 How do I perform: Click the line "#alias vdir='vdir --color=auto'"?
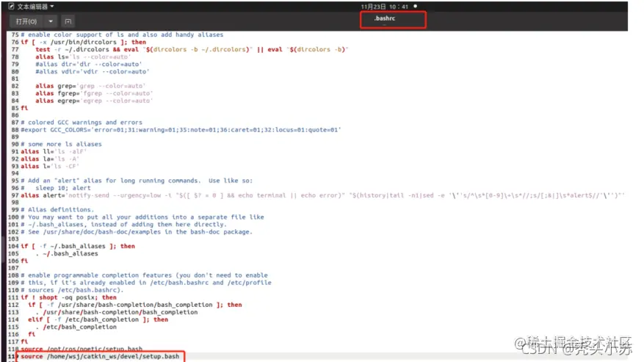pyautogui.click(x=93, y=71)
